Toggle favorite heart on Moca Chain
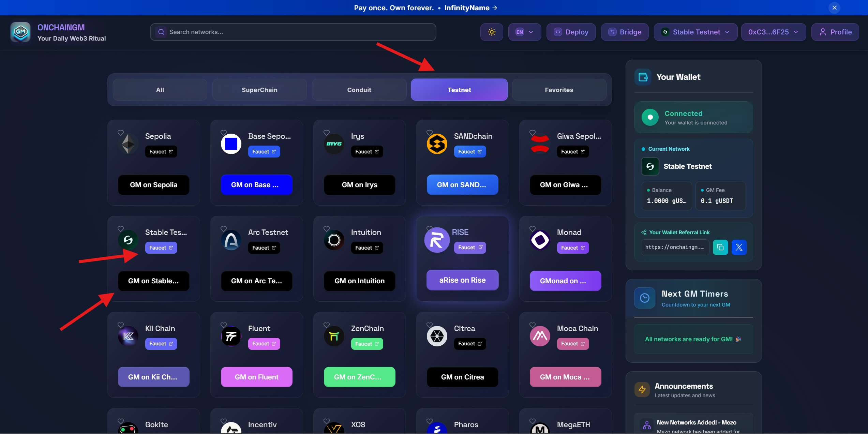This screenshot has width=868, height=434. 533,325
